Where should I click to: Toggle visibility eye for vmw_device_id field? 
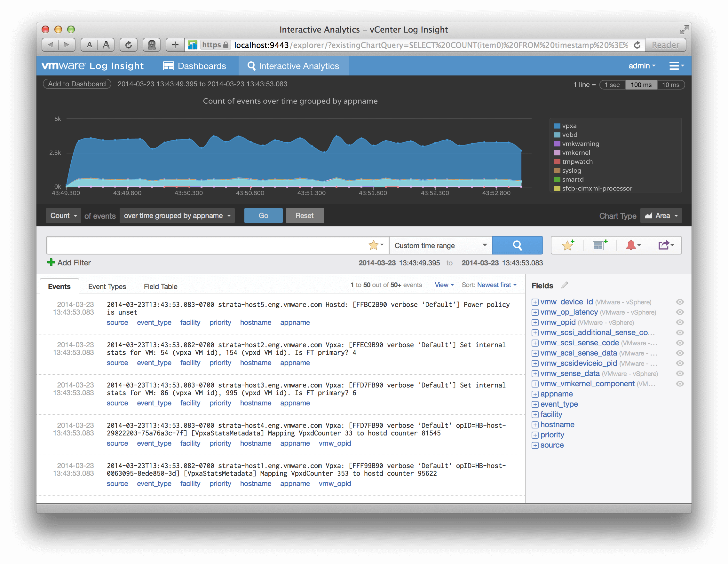pyautogui.click(x=680, y=302)
